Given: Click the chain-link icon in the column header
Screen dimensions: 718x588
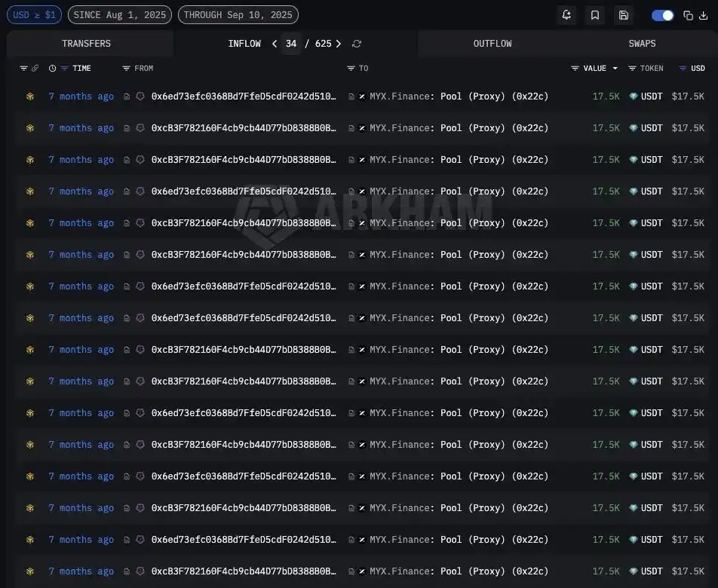Looking at the screenshot, I should tap(35, 68).
